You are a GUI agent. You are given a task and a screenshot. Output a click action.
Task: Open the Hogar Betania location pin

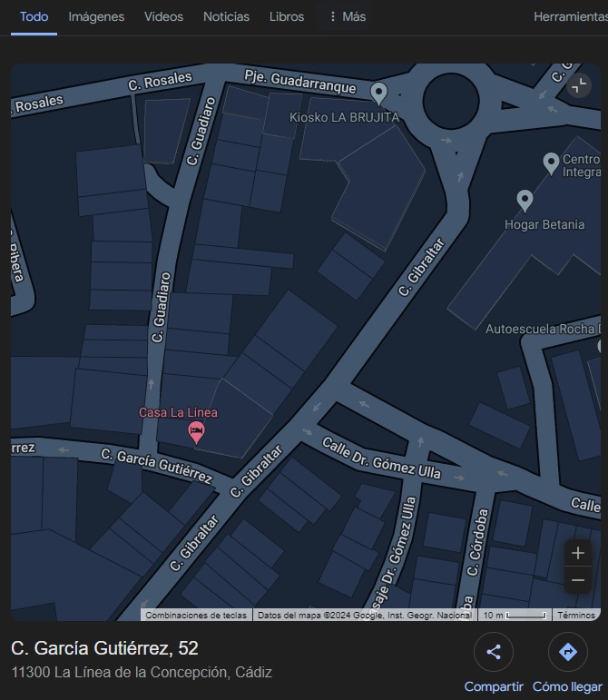point(525,201)
